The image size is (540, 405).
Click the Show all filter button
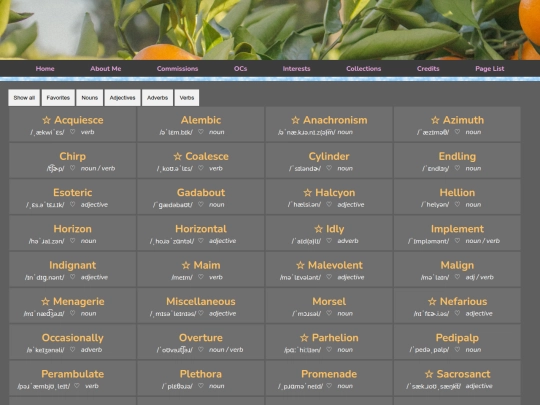(24, 98)
